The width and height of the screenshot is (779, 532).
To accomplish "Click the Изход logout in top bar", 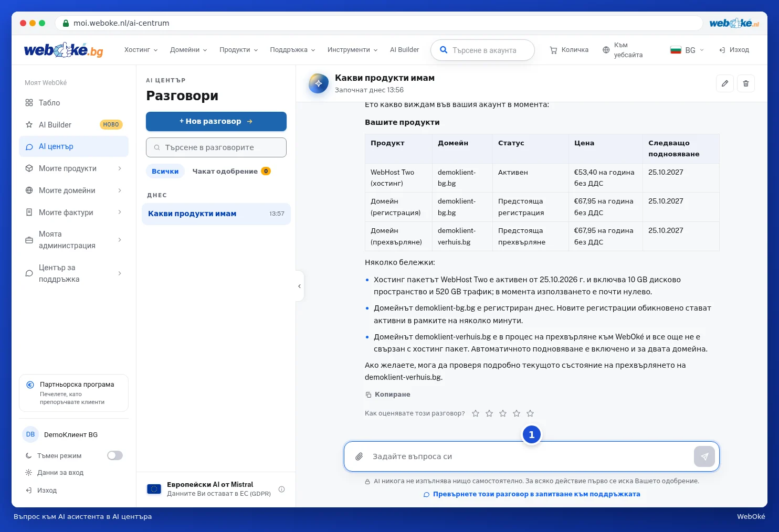I will pos(734,50).
